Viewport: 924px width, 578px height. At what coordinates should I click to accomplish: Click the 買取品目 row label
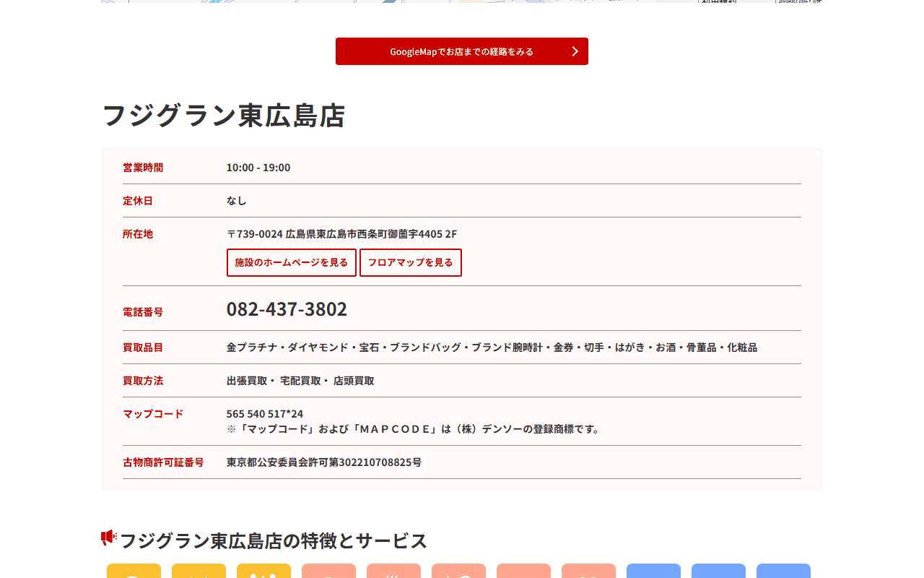click(x=143, y=348)
